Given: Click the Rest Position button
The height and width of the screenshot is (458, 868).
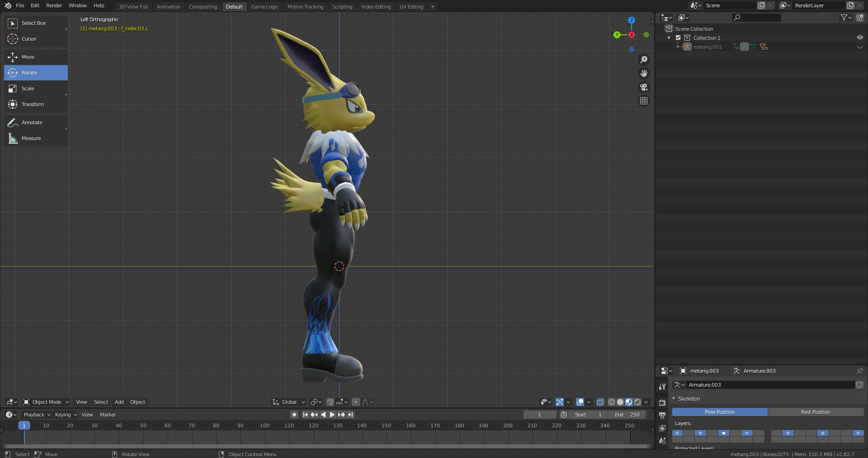Looking at the screenshot, I should click(x=816, y=412).
